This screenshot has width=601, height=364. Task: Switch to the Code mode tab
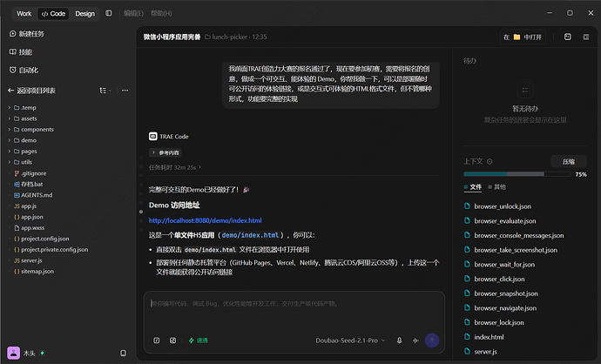[53, 14]
